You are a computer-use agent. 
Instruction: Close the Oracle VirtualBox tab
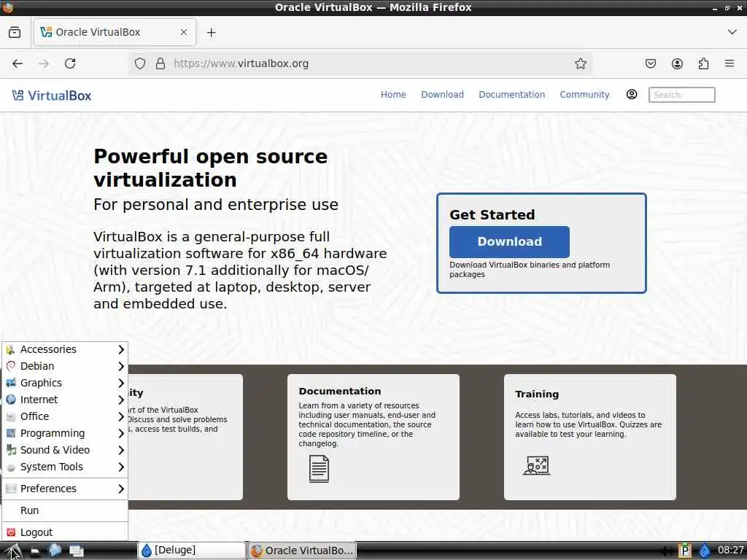(x=184, y=32)
